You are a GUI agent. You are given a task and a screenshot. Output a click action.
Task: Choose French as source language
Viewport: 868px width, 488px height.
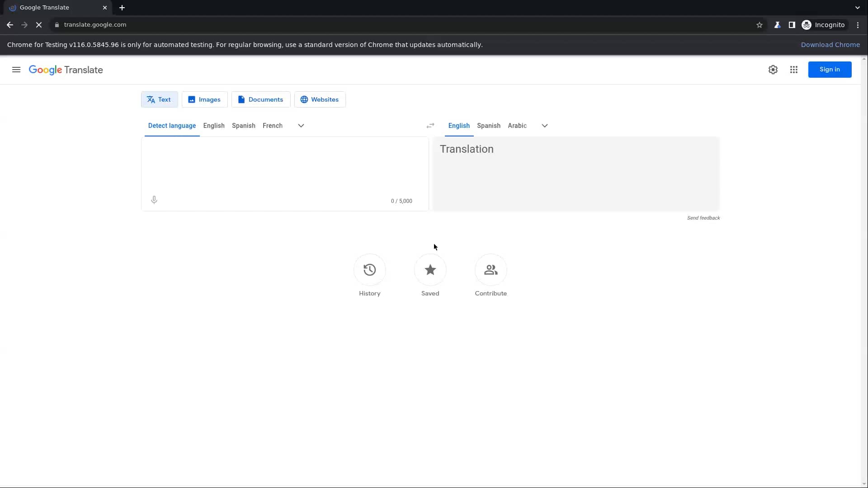(273, 126)
